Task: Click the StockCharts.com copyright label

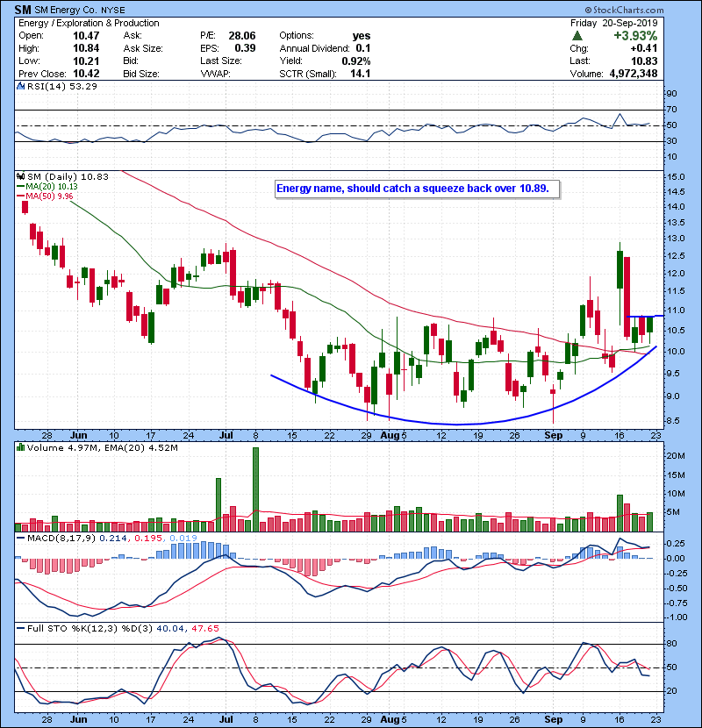Action: pos(624,10)
